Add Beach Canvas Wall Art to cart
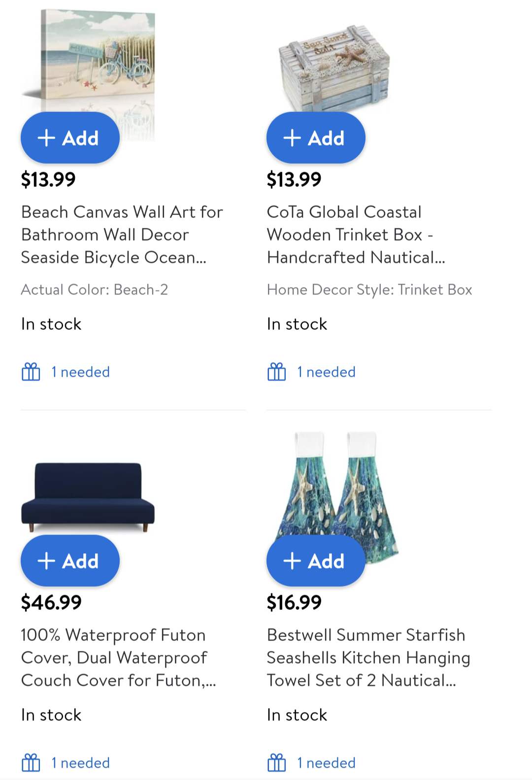 70,138
